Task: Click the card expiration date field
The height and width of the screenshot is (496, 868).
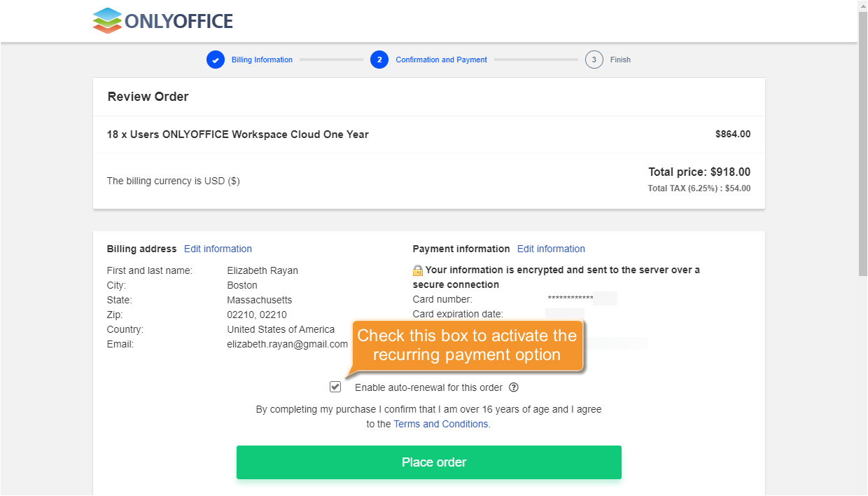Action: [x=564, y=314]
